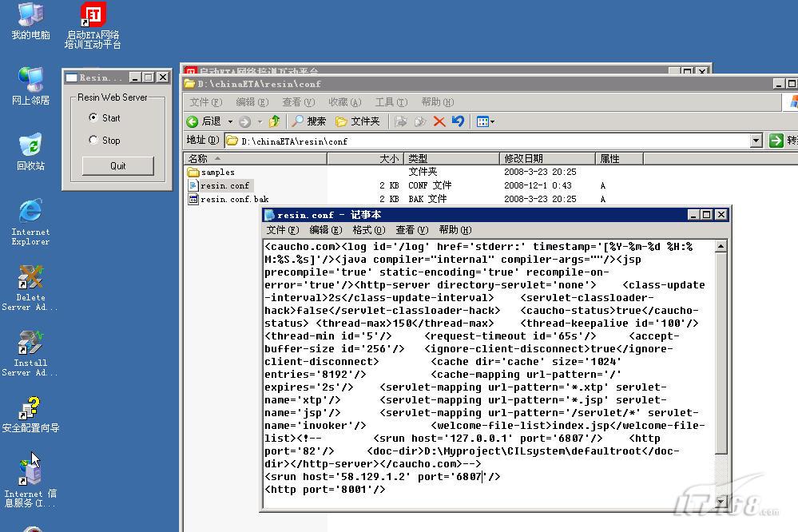Open the Views dropdown in Explorer toolbar
This screenshot has width=798, height=532.
click(x=486, y=121)
